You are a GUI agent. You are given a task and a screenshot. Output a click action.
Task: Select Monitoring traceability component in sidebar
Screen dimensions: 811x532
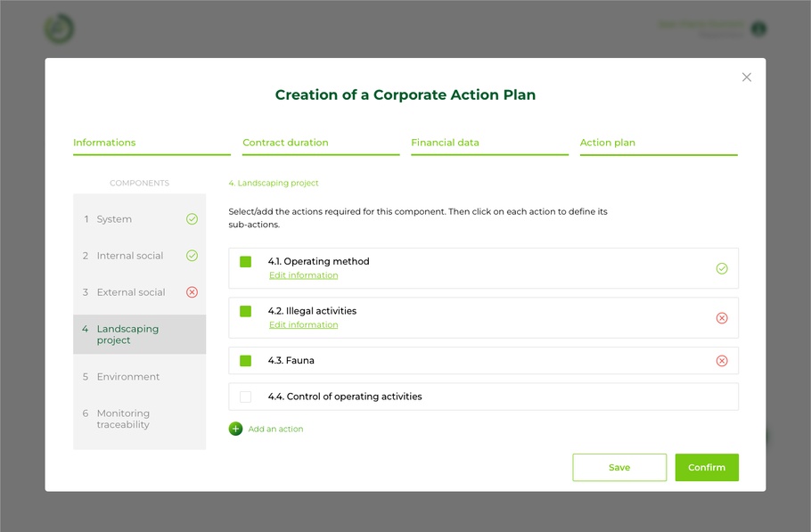[123, 419]
